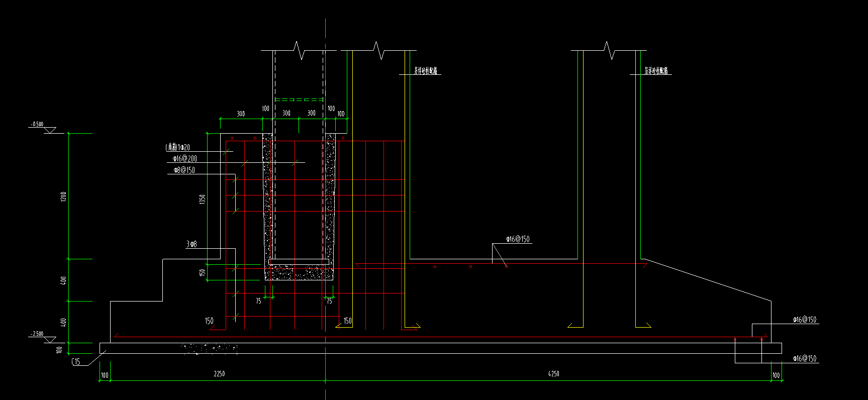Click the 1200 vertical dimension text
868x400 pixels.
(63, 196)
